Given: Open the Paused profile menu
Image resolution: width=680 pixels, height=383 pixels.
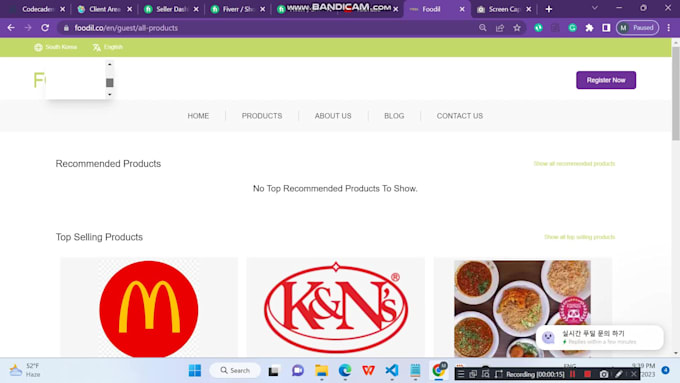Looking at the screenshot, I should coord(638,28).
